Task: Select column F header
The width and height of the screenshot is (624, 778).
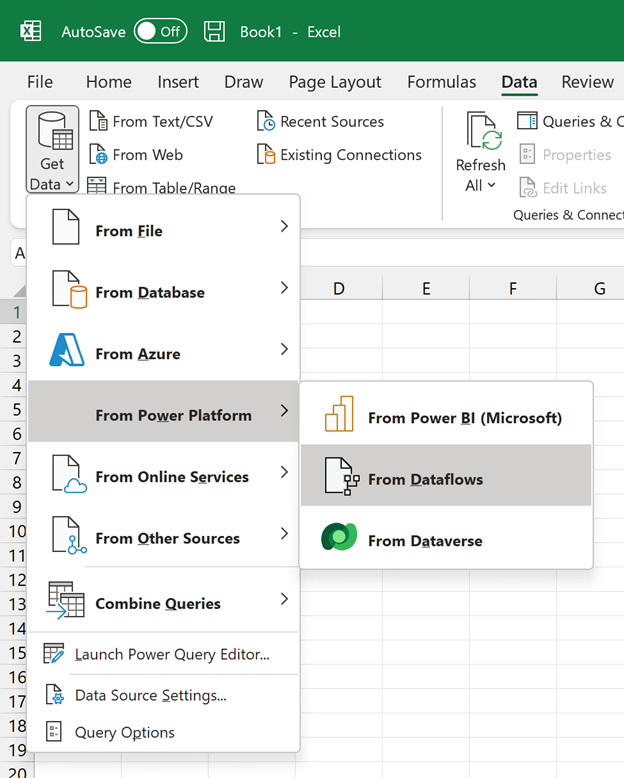Action: point(513,288)
